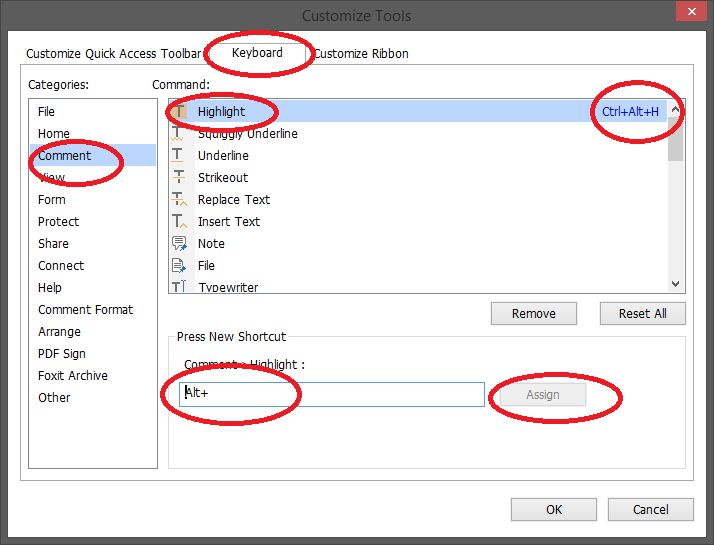Focus the new shortcut input field
This screenshot has height=545, width=714.
pos(332,394)
